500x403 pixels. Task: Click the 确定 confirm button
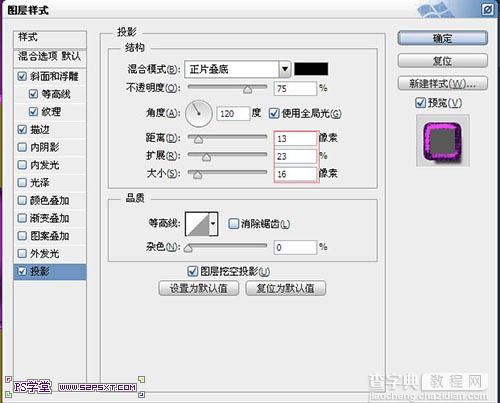443,38
